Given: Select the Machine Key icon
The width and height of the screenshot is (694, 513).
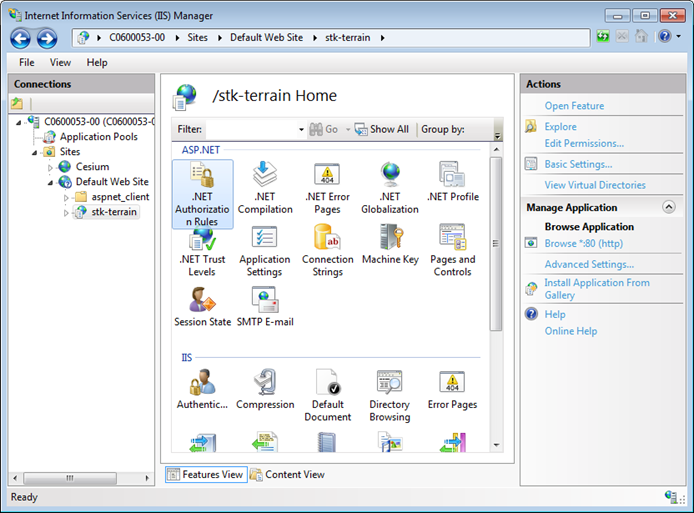Looking at the screenshot, I should [x=389, y=245].
